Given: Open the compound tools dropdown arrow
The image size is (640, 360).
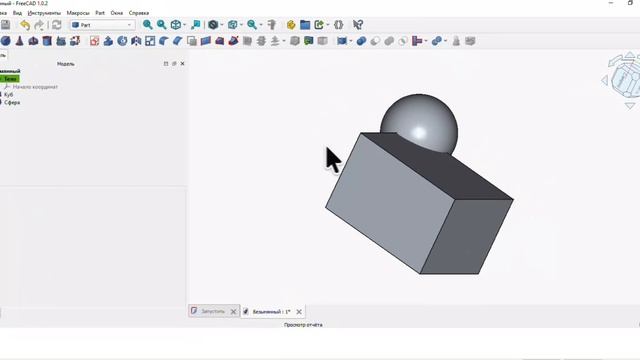Looking at the screenshot, I should coord(351,41).
